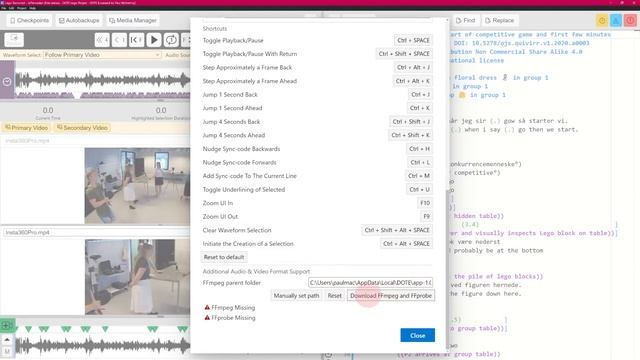Open Checkpoints panel
The image size is (640, 360).
pos(29,20)
